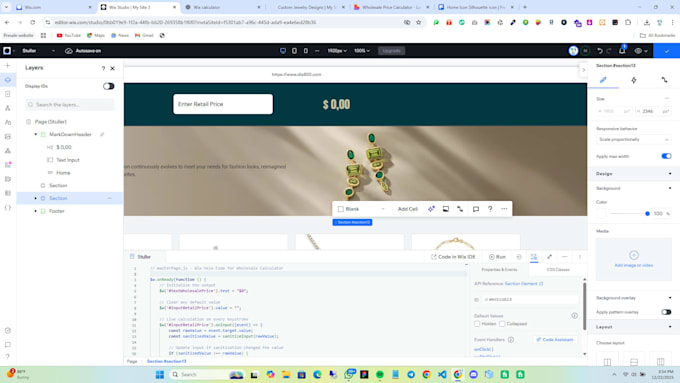The image size is (680, 383).
Task: Open the AI sparkle tool on section toolbar
Action: click(x=432, y=209)
